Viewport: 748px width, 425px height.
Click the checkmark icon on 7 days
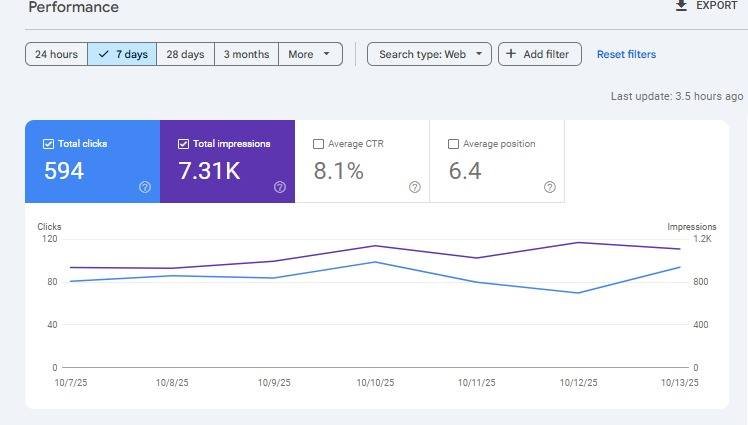tap(103, 54)
